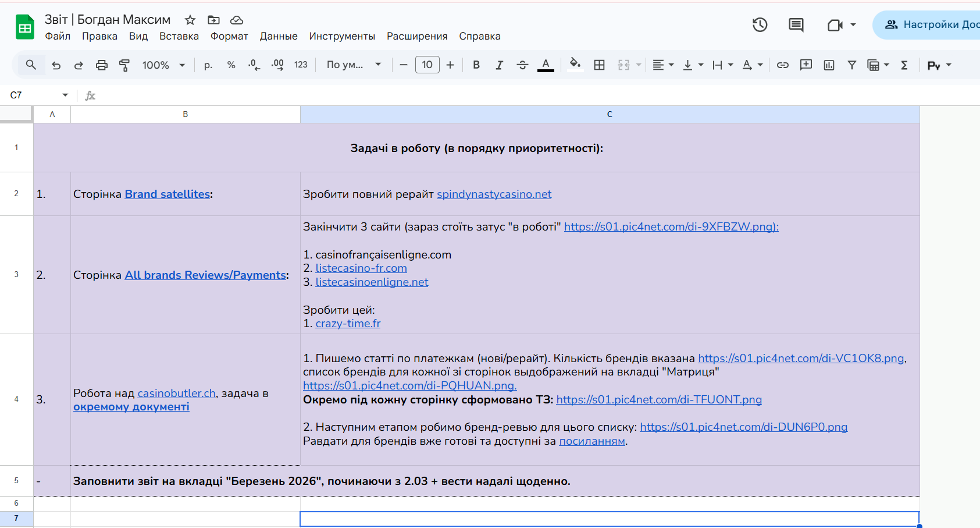The image size is (980, 528).
Task: Star the document Звіт | Богдан Максим
Action: pyautogui.click(x=190, y=20)
